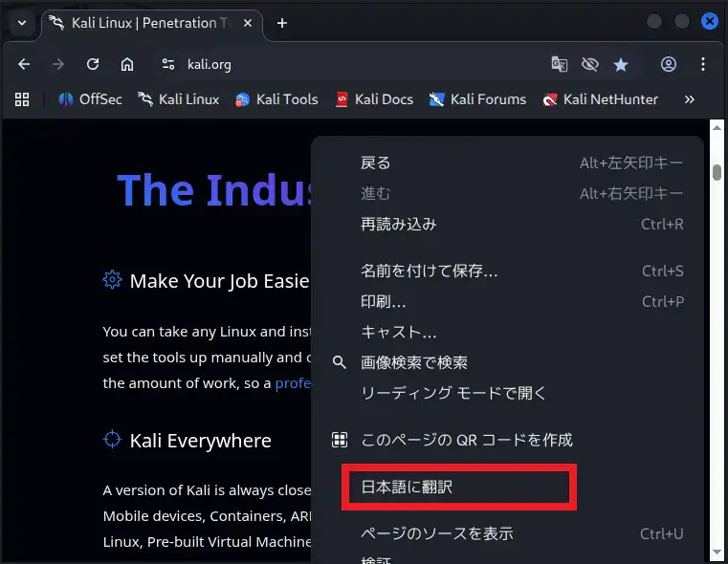Screen dimensions: 728x564
Task: Expand hidden bookmarks with double chevron
Action: pyautogui.click(x=690, y=99)
